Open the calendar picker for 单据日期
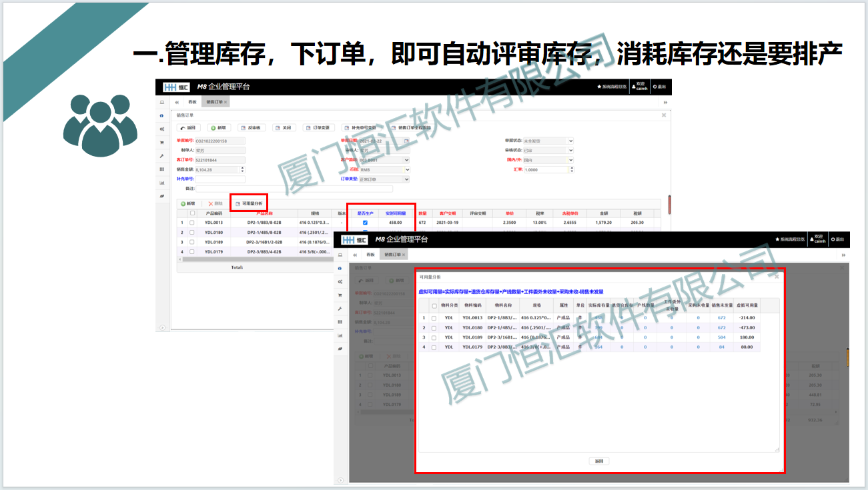Viewport: 868px width, 490px height. tap(406, 141)
